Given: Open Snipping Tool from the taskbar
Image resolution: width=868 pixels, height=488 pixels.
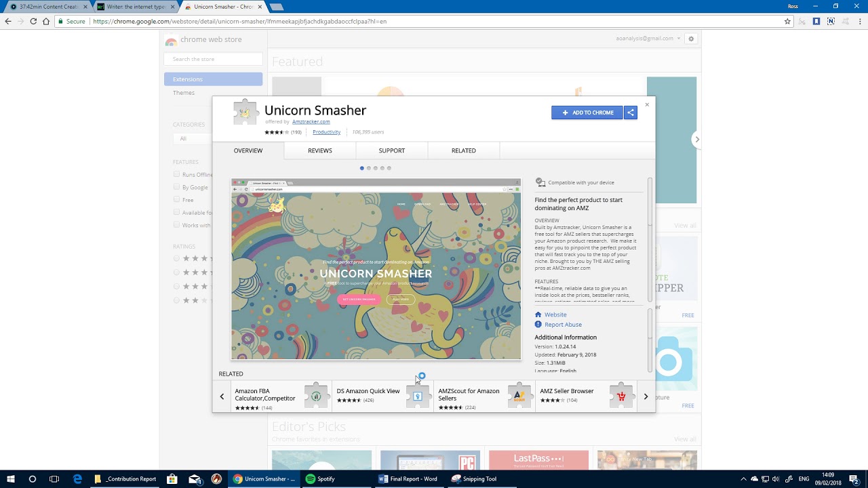Looking at the screenshot, I should point(474,479).
